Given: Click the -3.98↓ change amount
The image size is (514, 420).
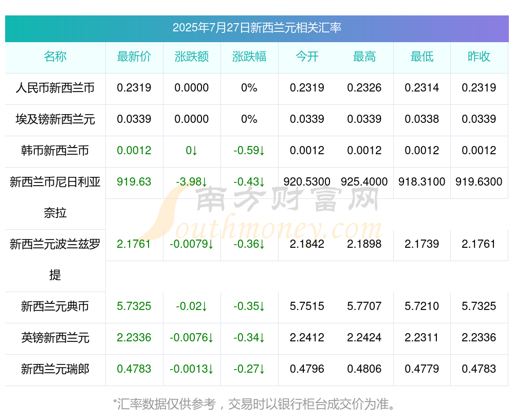Looking at the screenshot, I should 192,181.
